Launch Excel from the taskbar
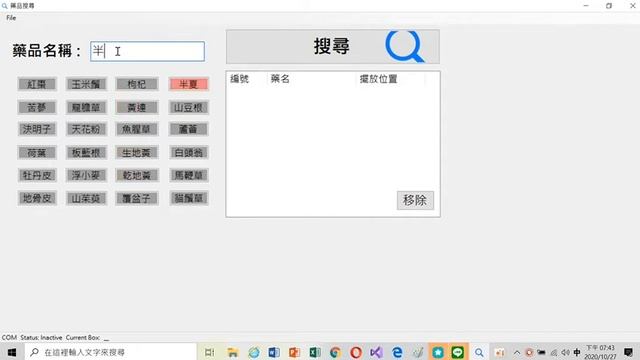 coord(315,352)
